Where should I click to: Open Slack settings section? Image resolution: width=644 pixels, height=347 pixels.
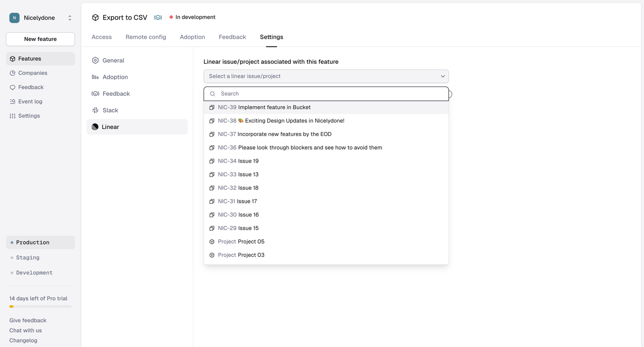click(x=137, y=110)
